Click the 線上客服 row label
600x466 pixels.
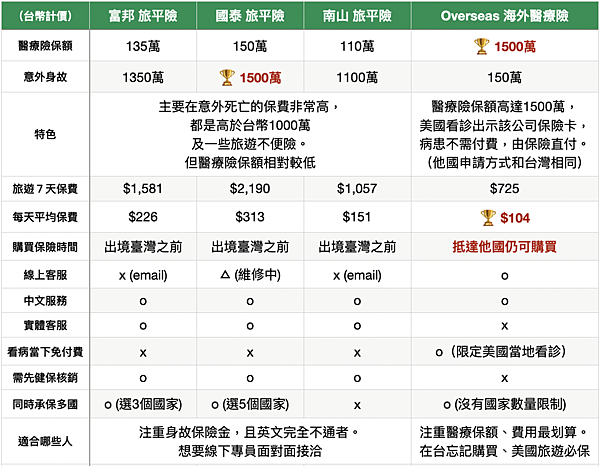click(x=45, y=275)
